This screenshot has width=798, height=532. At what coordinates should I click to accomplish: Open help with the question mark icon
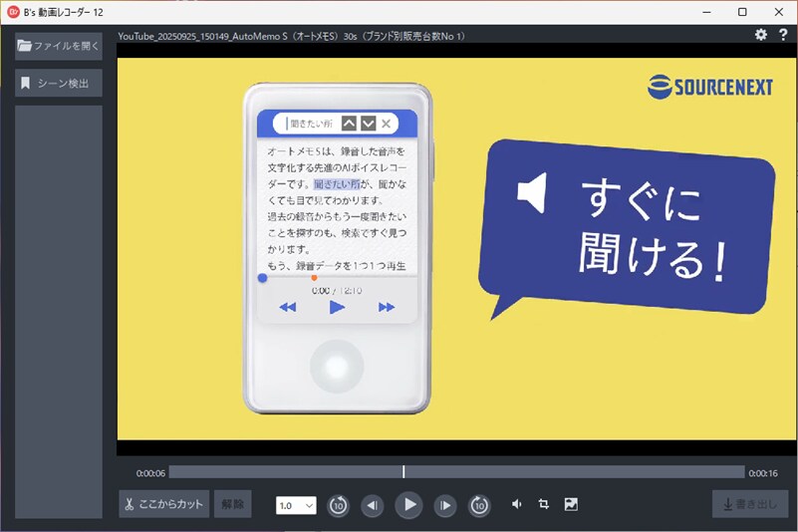[x=783, y=35]
